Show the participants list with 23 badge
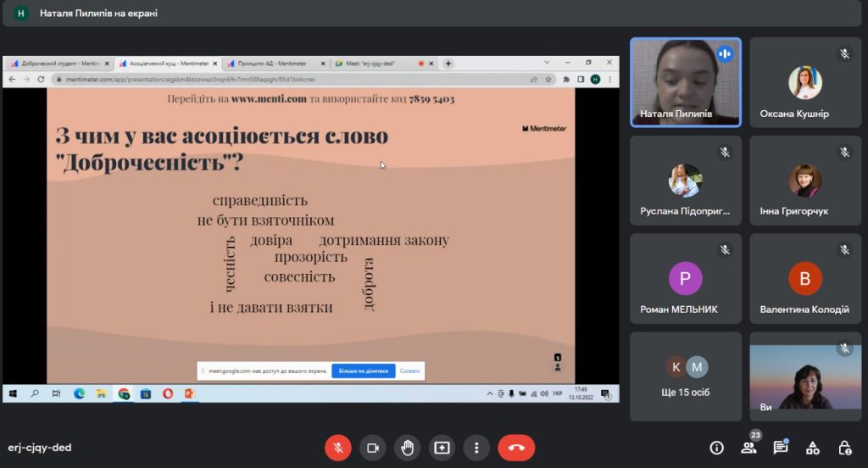868x468 pixels. pos(748,448)
